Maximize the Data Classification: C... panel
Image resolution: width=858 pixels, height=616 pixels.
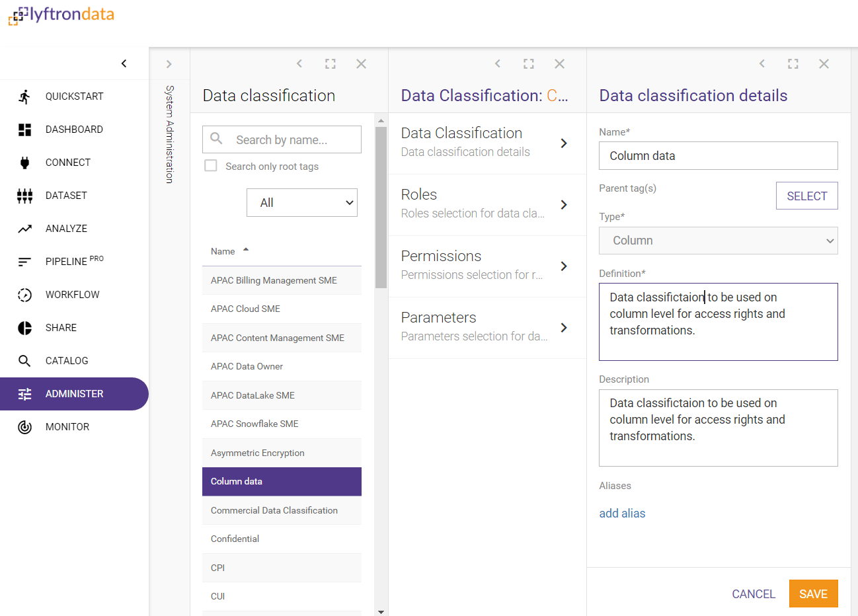tap(529, 63)
